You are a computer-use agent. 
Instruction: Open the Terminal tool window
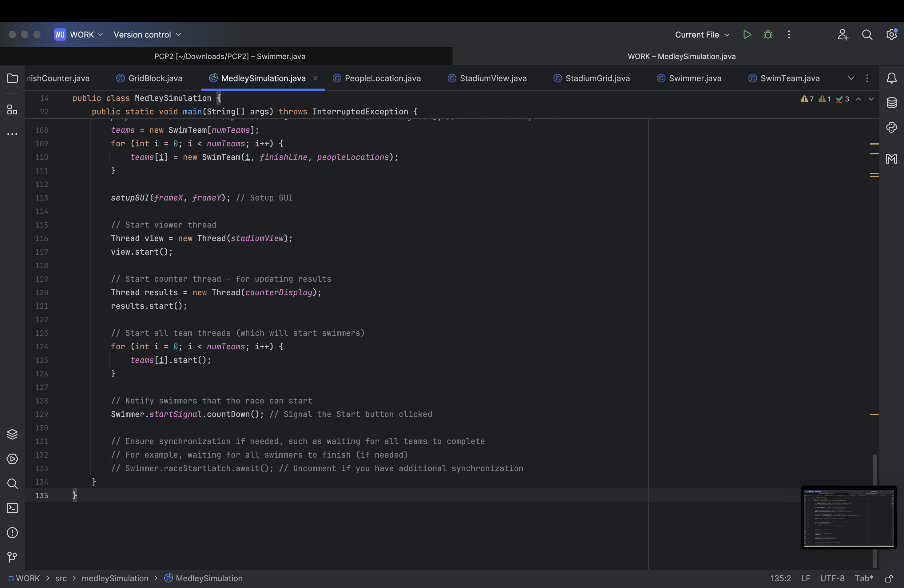12,508
